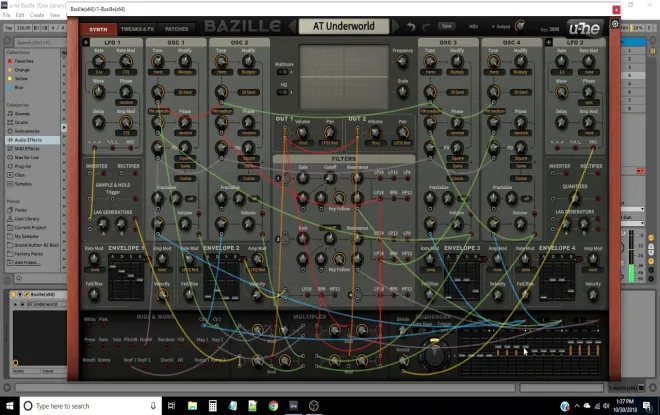The width and height of the screenshot is (660, 415).
Task: Open OSC 1 50 Semi range selector
Action: click(x=185, y=92)
